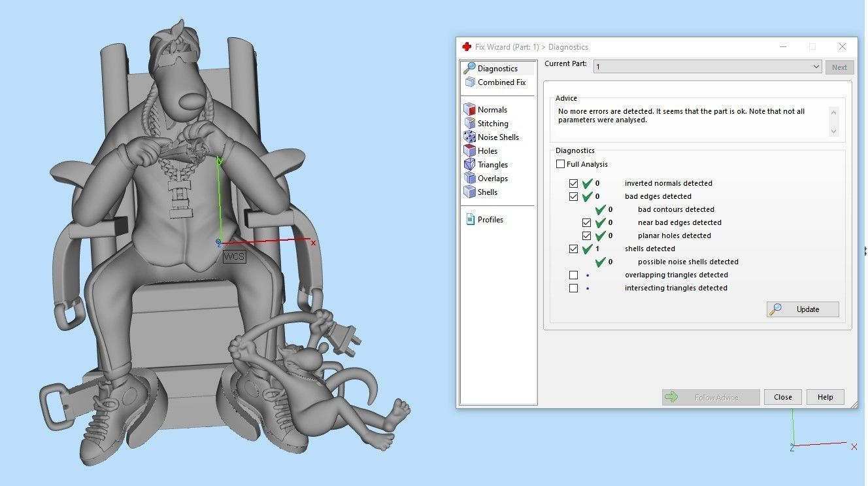Click the green check beside planar holes detected
The height and width of the screenshot is (486, 868).
tap(601, 235)
